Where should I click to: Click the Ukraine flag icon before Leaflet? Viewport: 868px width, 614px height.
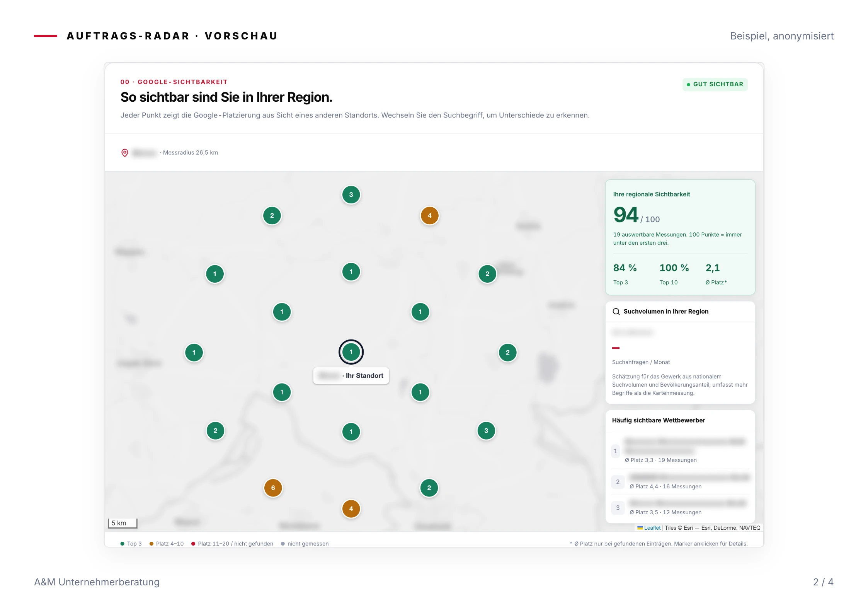640,528
